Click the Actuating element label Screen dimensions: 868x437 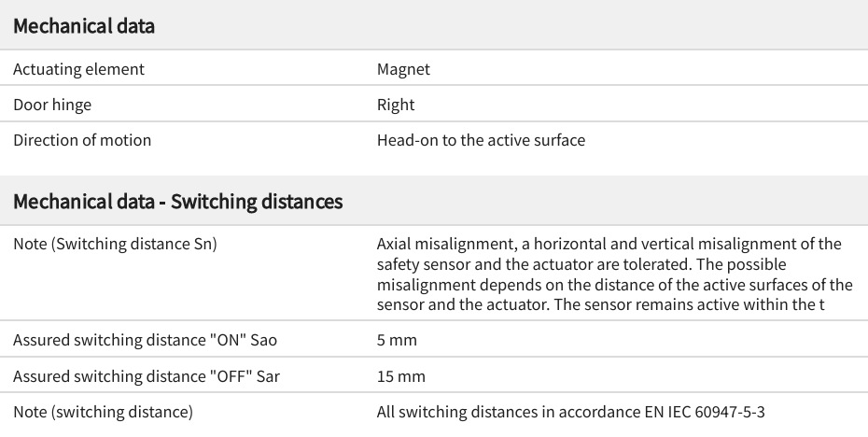[78, 69]
